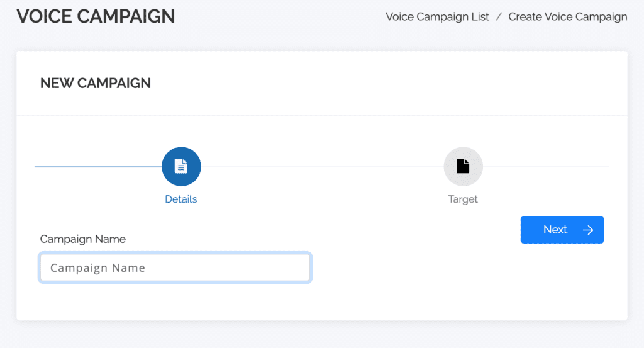Click the Details step document icon
The height and width of the screenshot is (348, 644).
click(181, 166)
